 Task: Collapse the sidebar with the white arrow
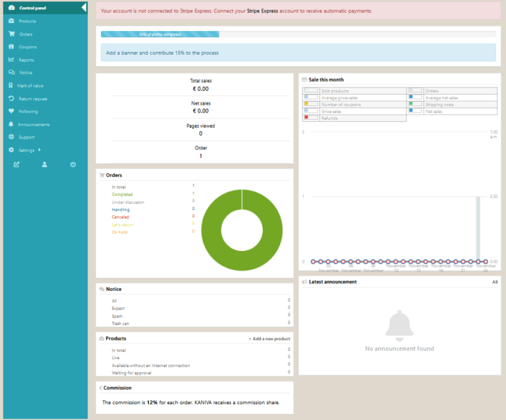[x=84, y=8]
